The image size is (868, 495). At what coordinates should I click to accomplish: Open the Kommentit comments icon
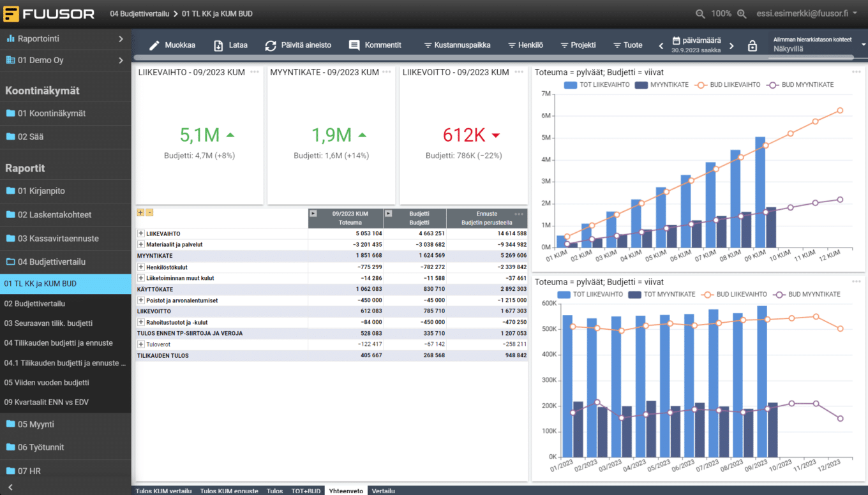point(354,45)
